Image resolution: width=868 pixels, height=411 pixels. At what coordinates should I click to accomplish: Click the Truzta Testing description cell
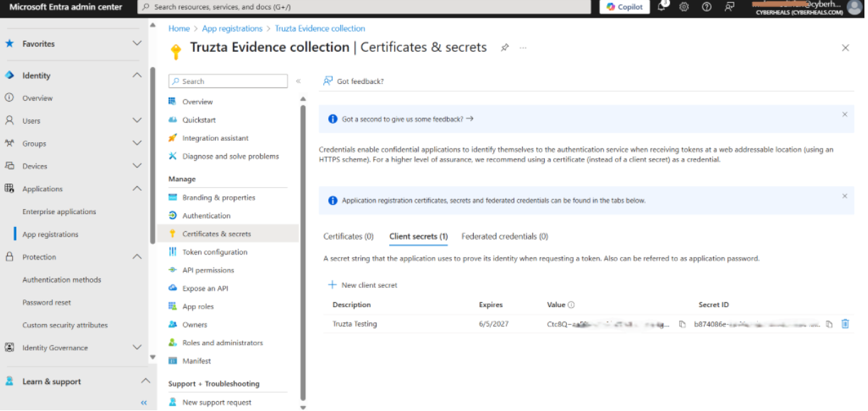point(355,324)
